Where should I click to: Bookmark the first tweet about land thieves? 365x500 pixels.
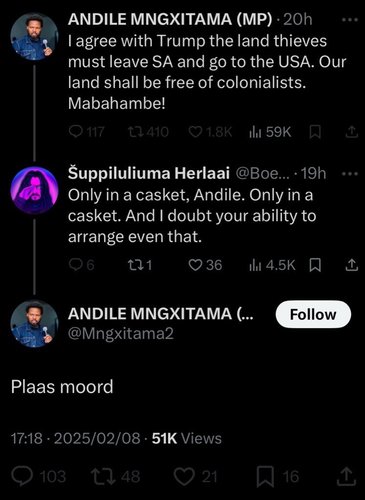coord(315,132)
